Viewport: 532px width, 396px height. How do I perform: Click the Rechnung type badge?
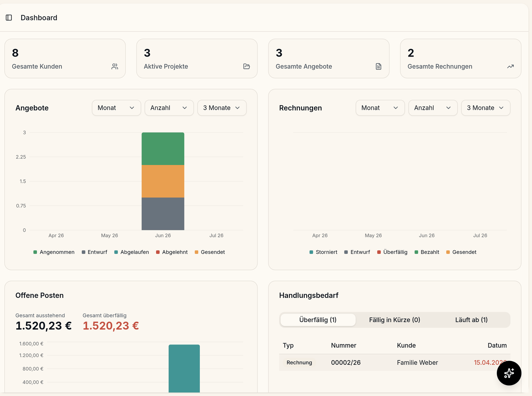[x=299, y=363]
